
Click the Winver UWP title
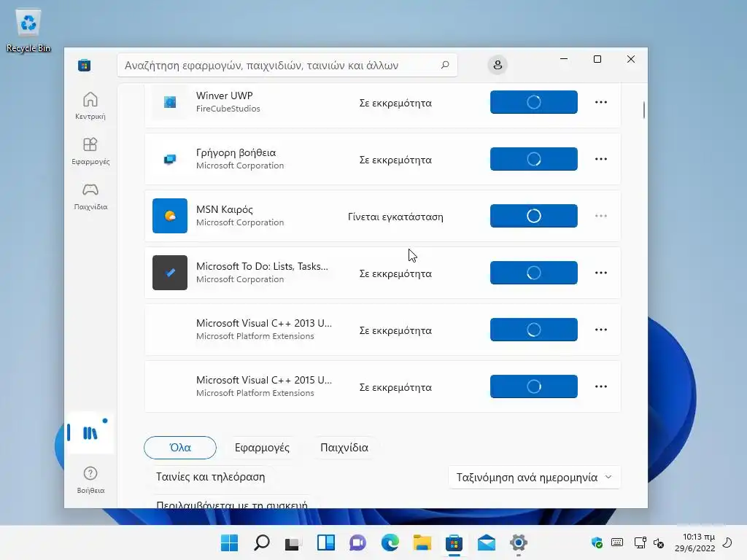coord(225,96)
